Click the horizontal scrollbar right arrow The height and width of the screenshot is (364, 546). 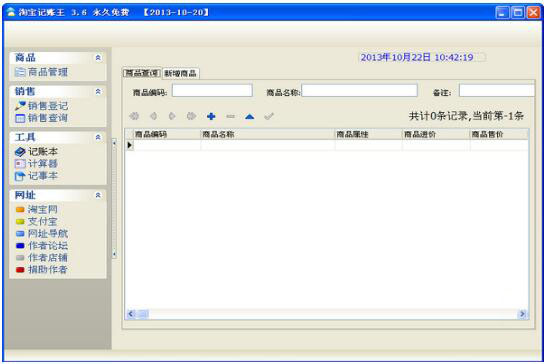[x=522, y=314]
